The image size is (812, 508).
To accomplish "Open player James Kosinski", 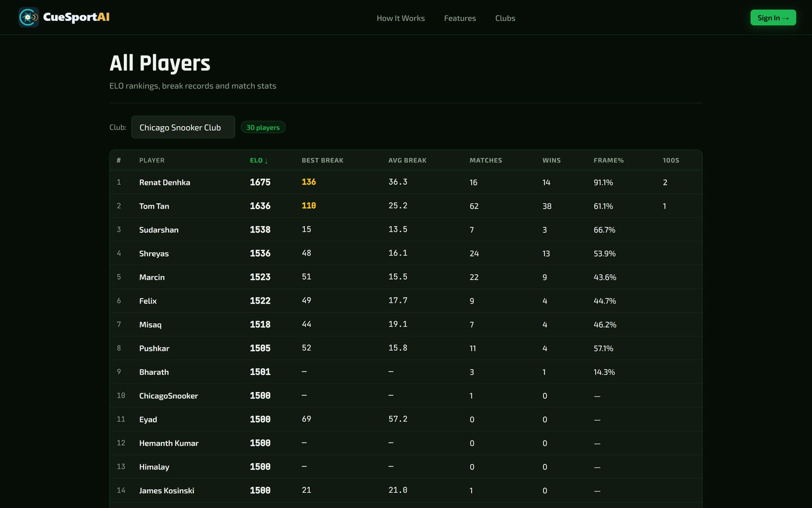I will (166, 491).
